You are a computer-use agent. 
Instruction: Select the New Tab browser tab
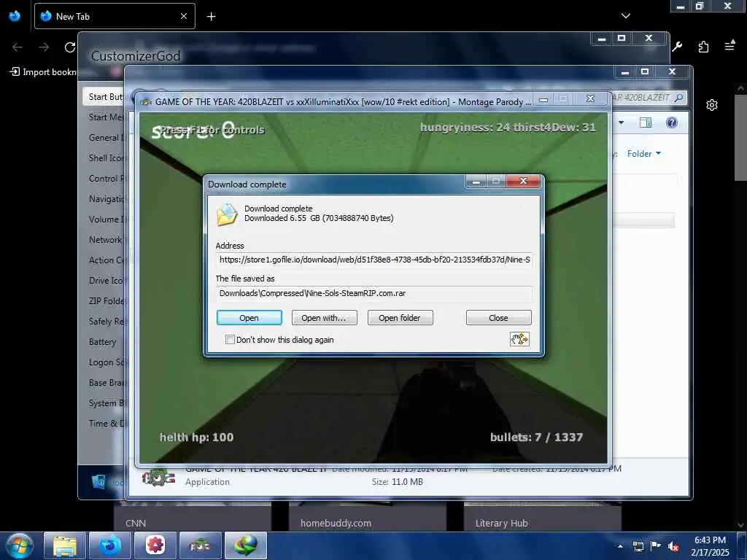[115, 16]
